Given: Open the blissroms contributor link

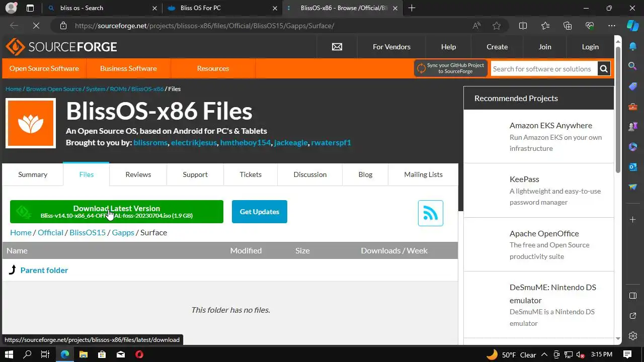Looking at the screenshot, I should click(150, 142).
